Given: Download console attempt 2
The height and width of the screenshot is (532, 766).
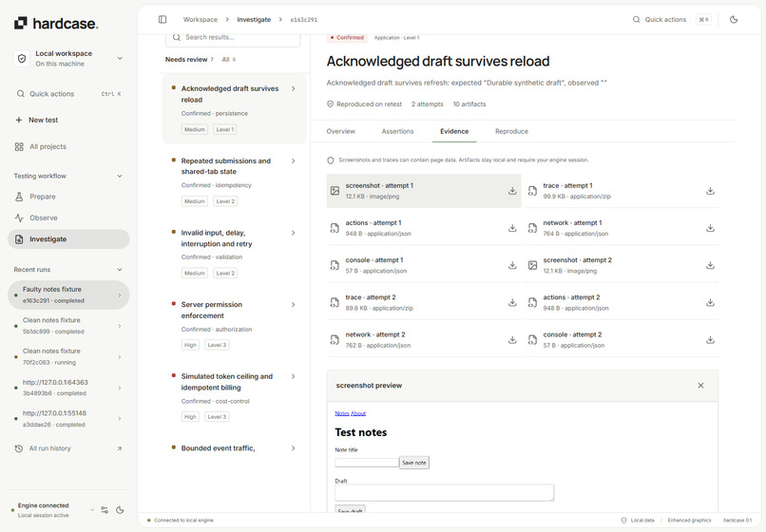Looking at the screenshot, I should (x=710, y=340).
